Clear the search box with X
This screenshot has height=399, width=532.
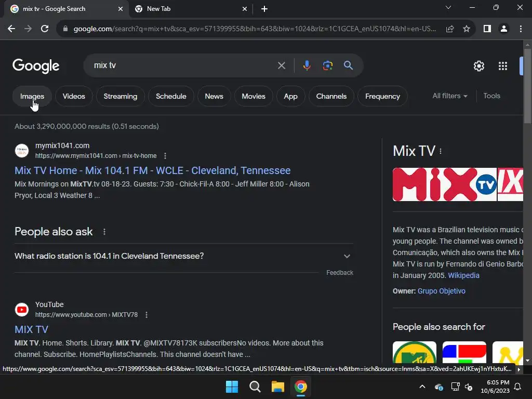click(281, 65)
